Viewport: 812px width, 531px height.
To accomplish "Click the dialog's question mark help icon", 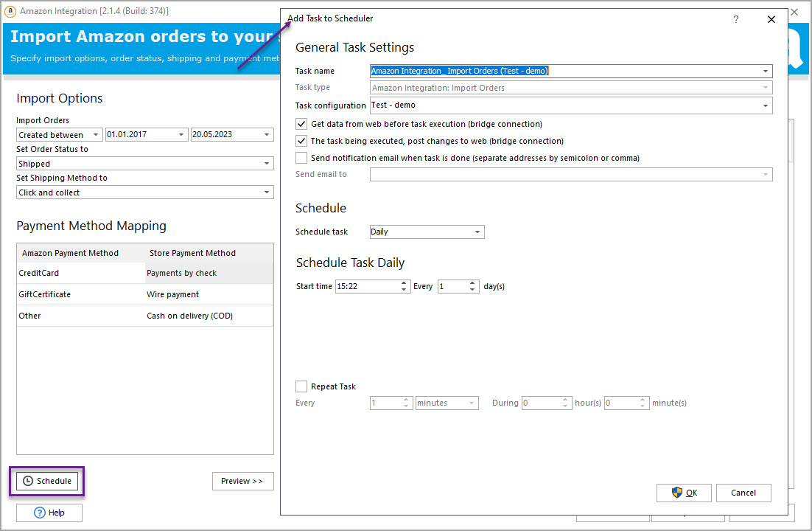I will coord(735,19).
